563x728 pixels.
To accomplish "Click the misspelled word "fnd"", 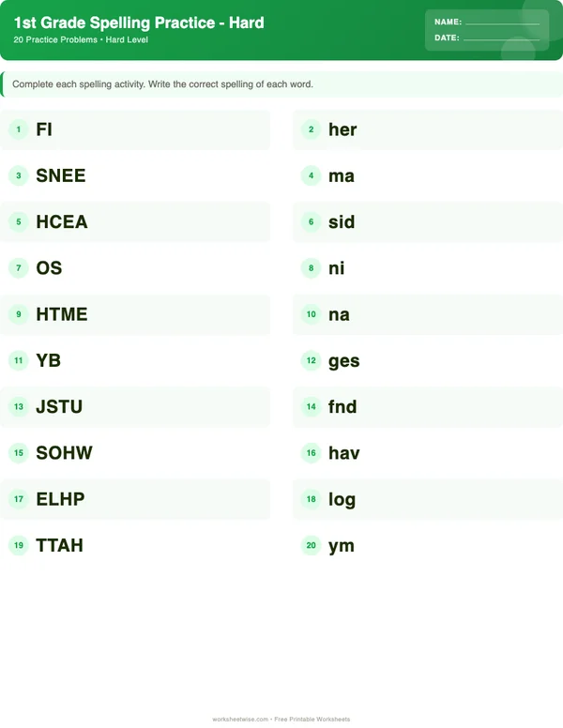I will [342, 407].
